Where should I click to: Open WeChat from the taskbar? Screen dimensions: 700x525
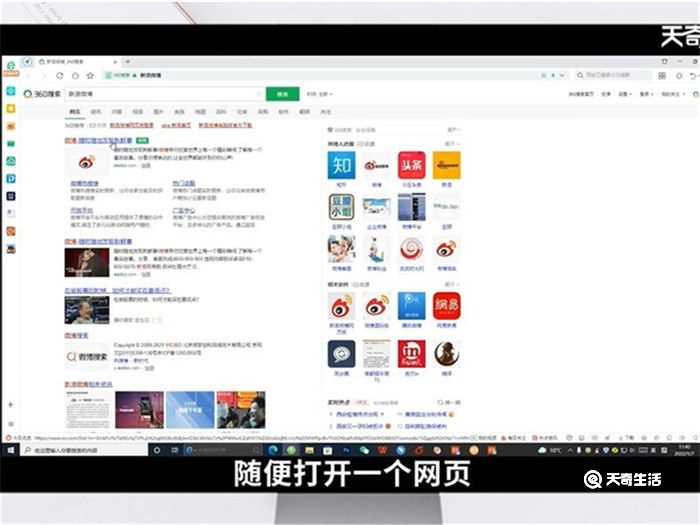tap(364, 450)
